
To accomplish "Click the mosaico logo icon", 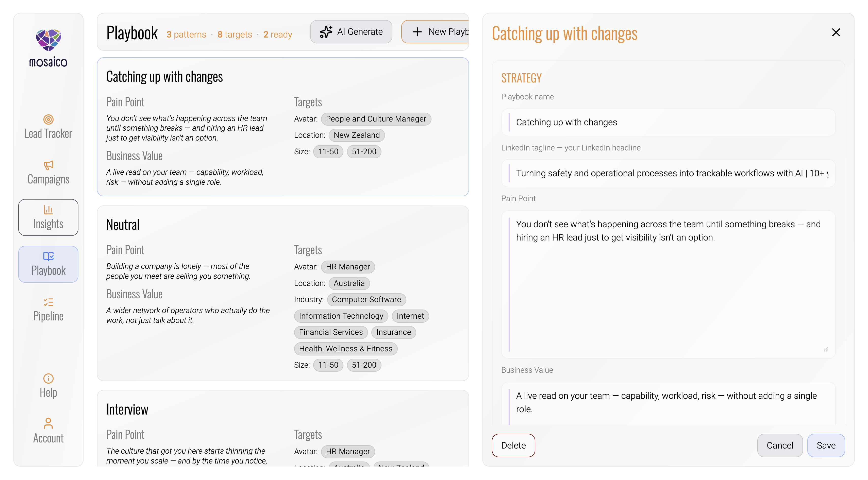I will pos(48,40).
